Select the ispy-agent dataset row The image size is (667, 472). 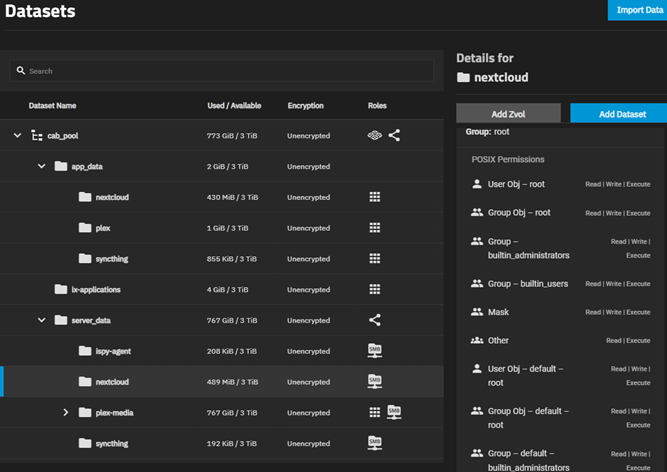222,351
